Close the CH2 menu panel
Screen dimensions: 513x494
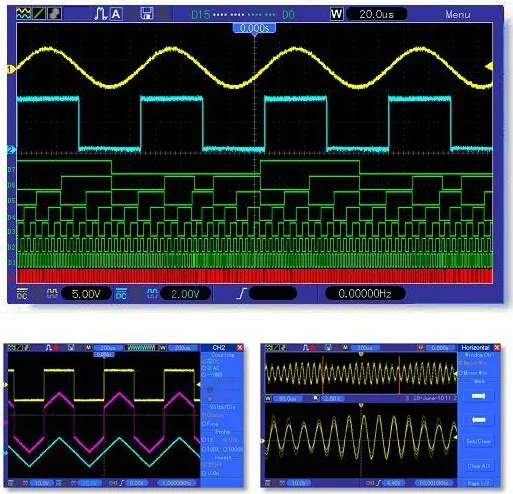[x=240, y=348]
